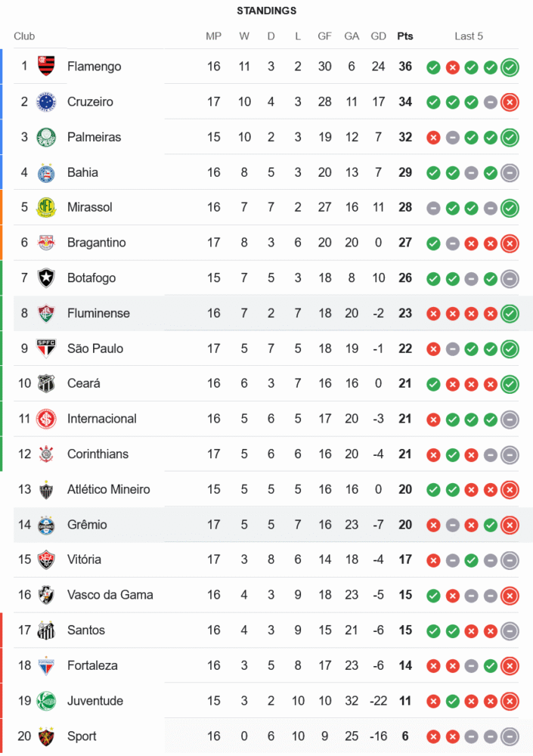533x756 pixels.
Task: Click the Flamengo club crest icon
Action: tap(46, 67)
